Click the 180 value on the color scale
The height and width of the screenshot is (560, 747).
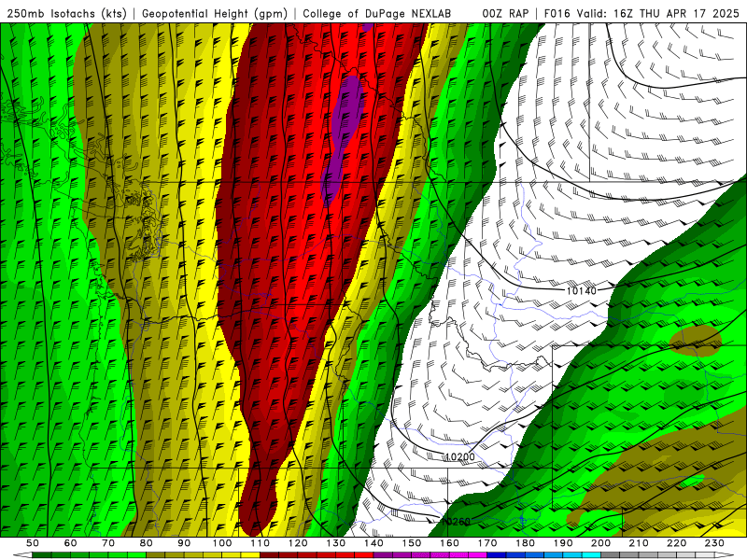click(x=525, y=543)
